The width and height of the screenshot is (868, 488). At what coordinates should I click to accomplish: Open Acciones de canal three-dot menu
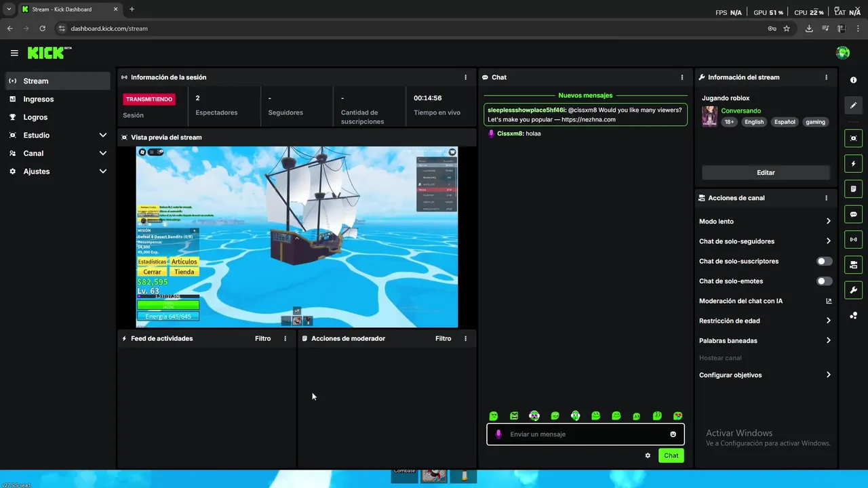point(826,198)
